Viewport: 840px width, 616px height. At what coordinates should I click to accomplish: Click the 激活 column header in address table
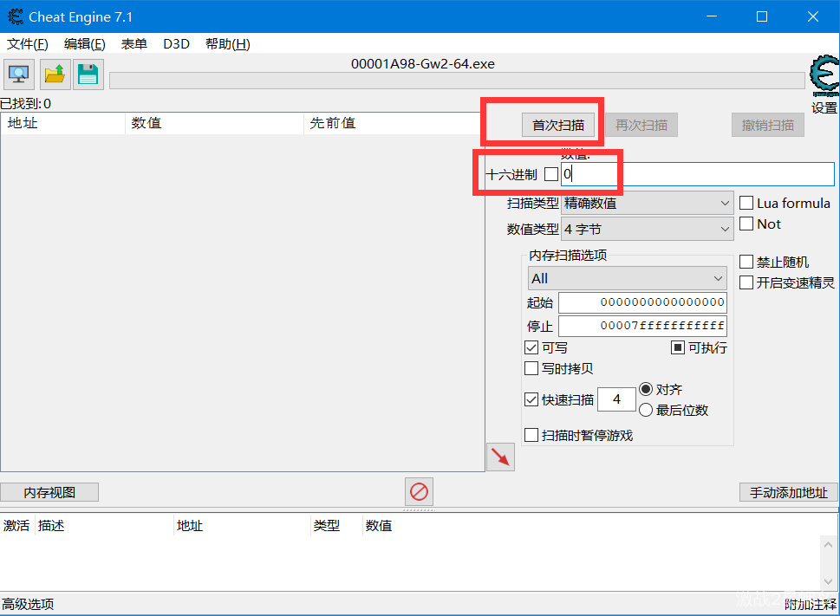pyautogui.click(x=16, y=526)
